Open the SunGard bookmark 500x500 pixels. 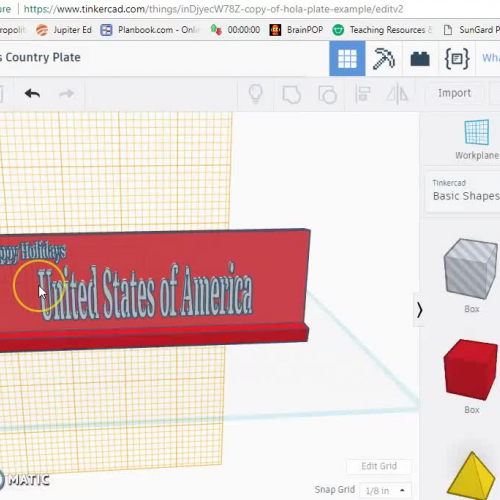pyautogui.click(x=471, y=30)
